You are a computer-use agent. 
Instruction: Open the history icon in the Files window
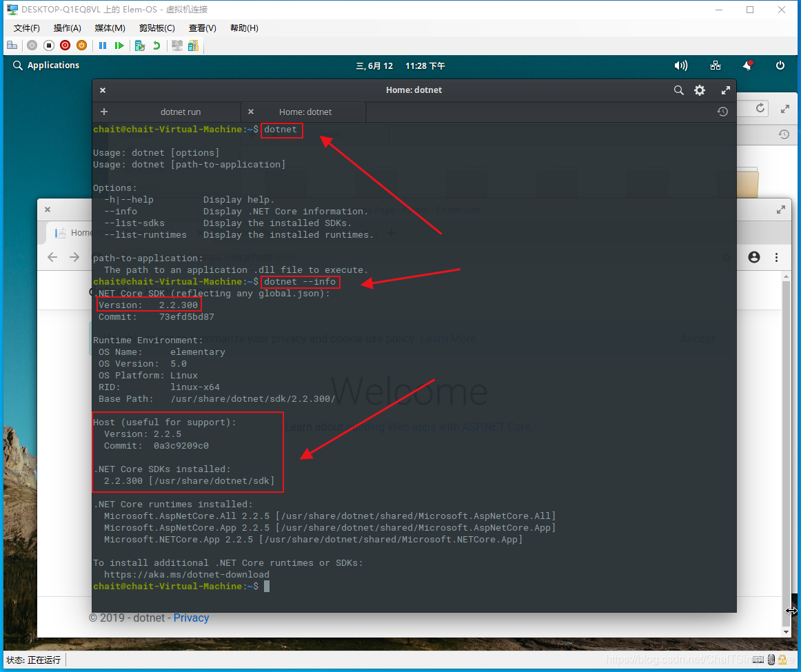pos(784,135)
